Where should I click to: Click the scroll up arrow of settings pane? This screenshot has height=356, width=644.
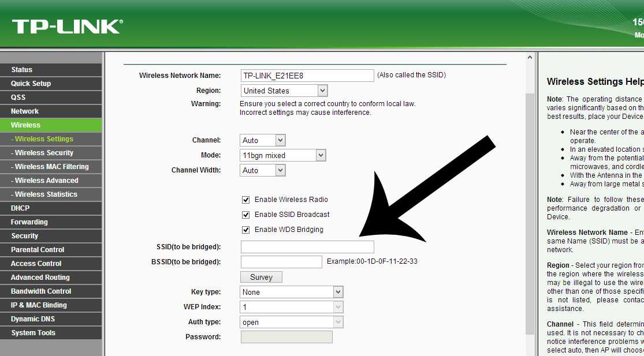point(530,58)
